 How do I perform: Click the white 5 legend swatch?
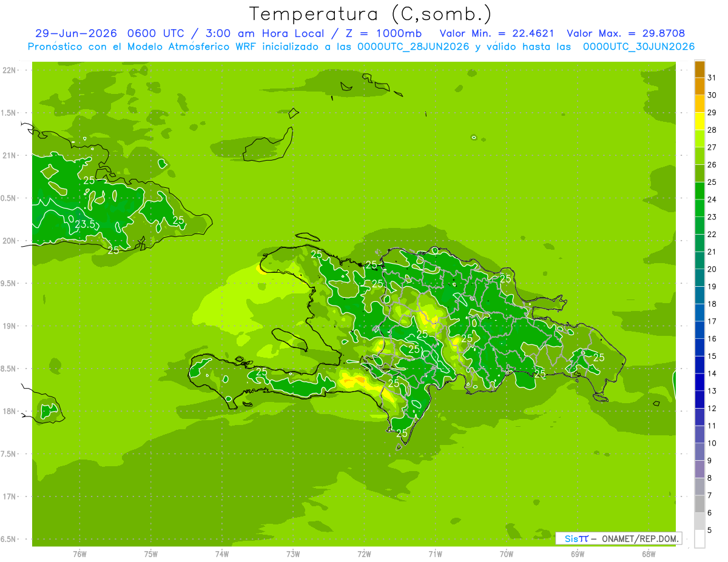coord(699,539)
